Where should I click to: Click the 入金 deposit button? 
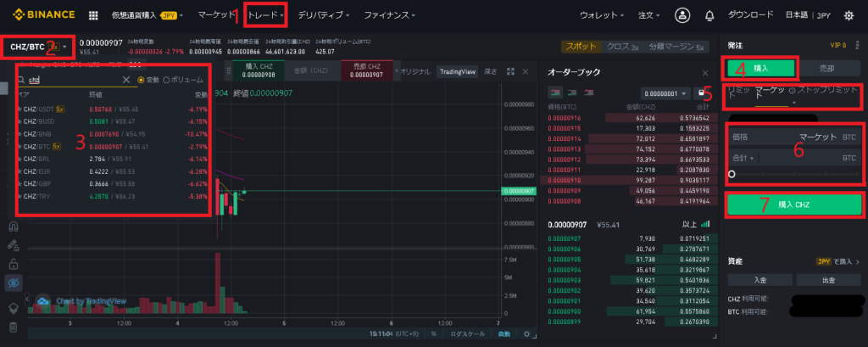point(760,281)
